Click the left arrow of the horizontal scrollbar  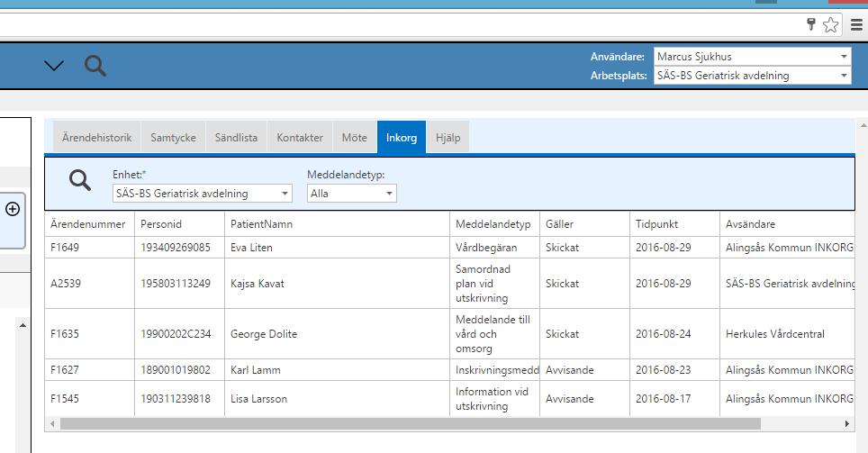pyautogui.click(x=52, y=424)
